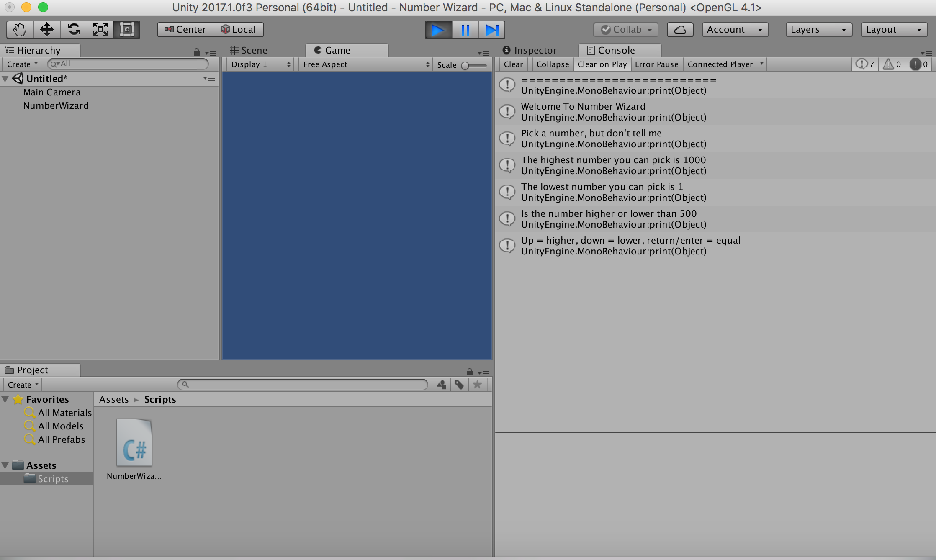This screenshot has height=560, width=936.
Task: Toggle warning message count filter
Action: [x=892, y=64]
